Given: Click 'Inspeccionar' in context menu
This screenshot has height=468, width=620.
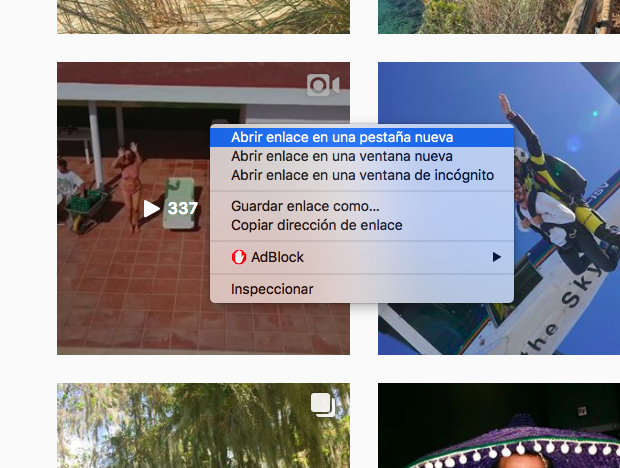Looking at the screenshot, I should click(362, 289).
